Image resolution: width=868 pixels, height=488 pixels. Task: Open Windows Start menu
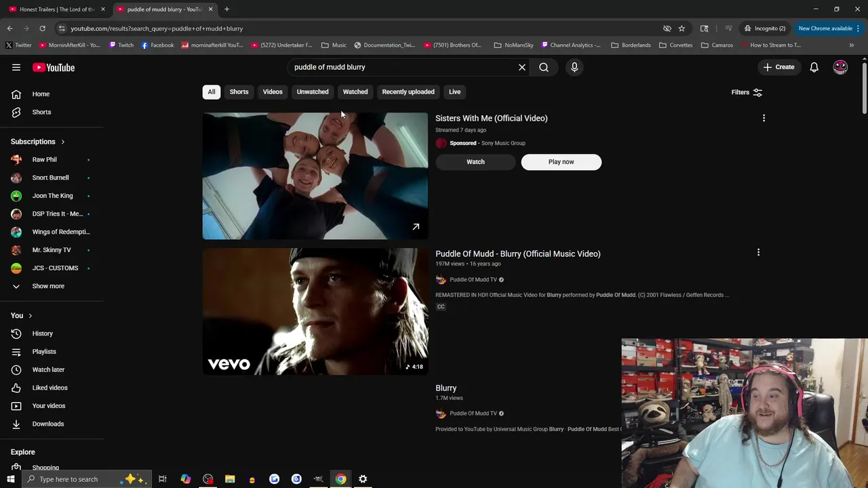coord(10,479)
